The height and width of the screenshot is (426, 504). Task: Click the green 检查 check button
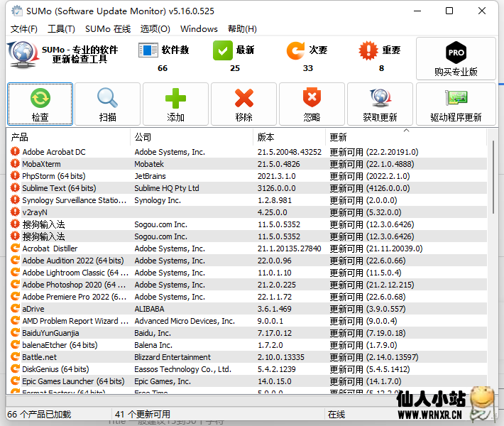[40, 104]
